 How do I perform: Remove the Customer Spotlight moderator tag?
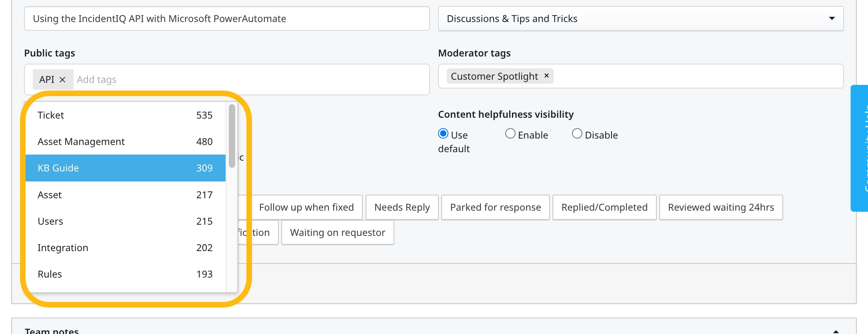546,76
